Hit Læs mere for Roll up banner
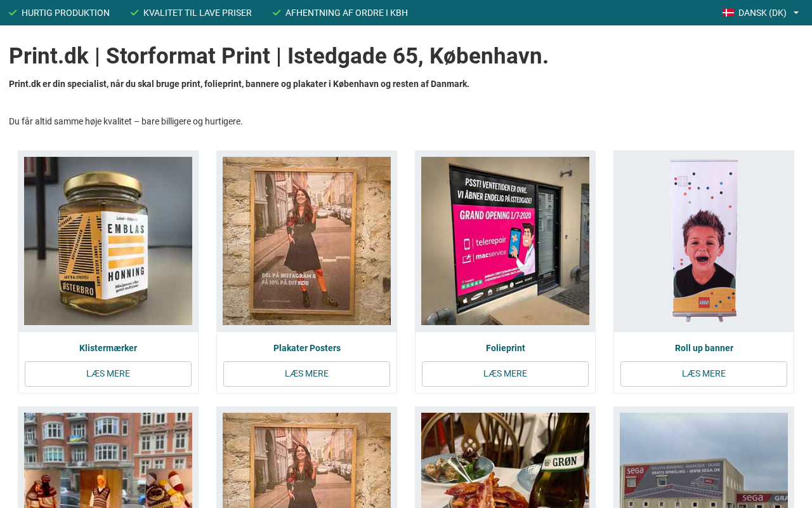This screenshot has width=812, height=508. pyautogui.click(x=704, y=374)
